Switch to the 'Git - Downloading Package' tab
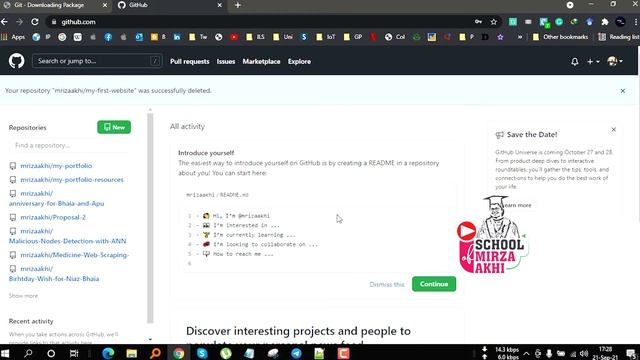The height and width of the screenshot is (360, 640). click(55, 5)
